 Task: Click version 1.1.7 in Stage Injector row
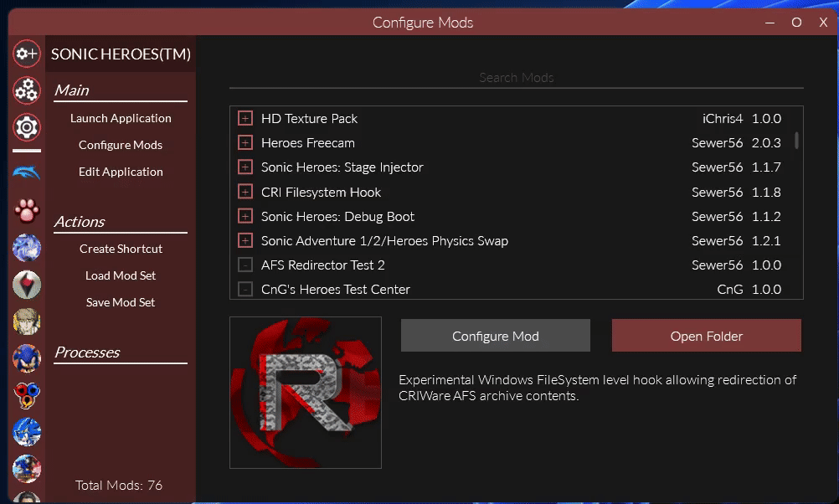[766, 167]
